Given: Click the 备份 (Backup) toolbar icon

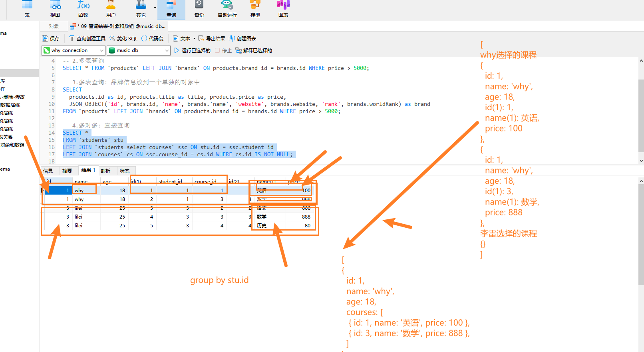Looking at the screenshot, I should click(199, 9).
